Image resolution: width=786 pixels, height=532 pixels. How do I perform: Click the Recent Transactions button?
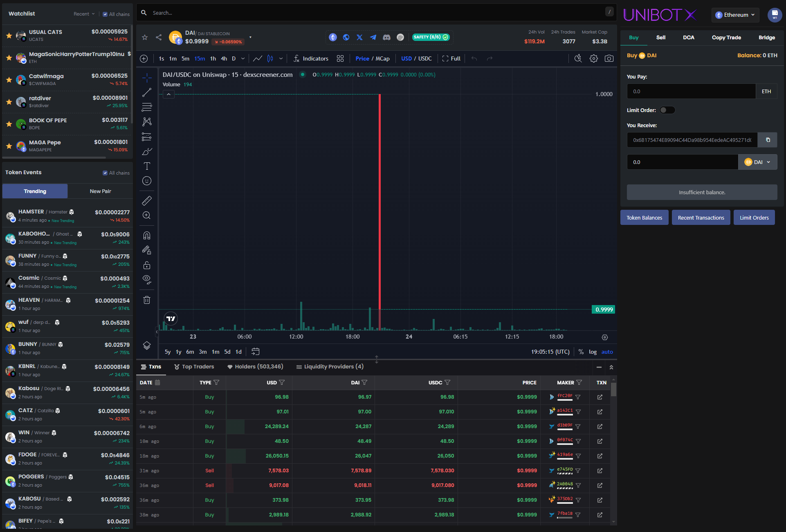pos(701,218)
